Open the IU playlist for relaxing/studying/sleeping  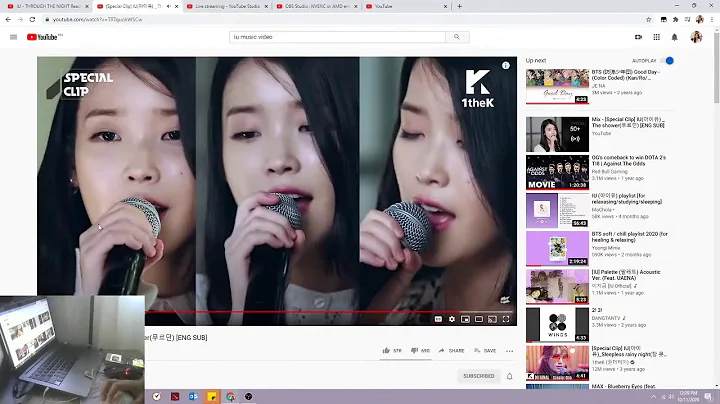tap(626, 199)
